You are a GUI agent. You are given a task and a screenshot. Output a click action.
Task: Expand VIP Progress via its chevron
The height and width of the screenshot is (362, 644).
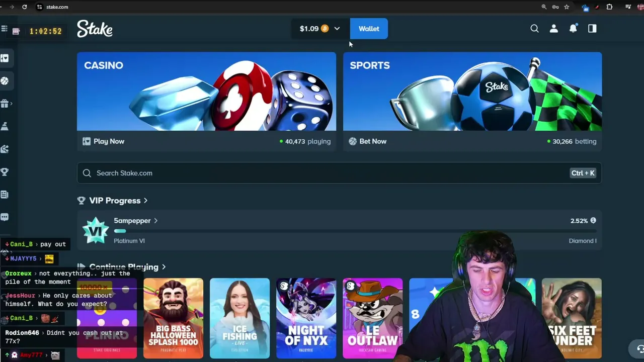point(145,201)
